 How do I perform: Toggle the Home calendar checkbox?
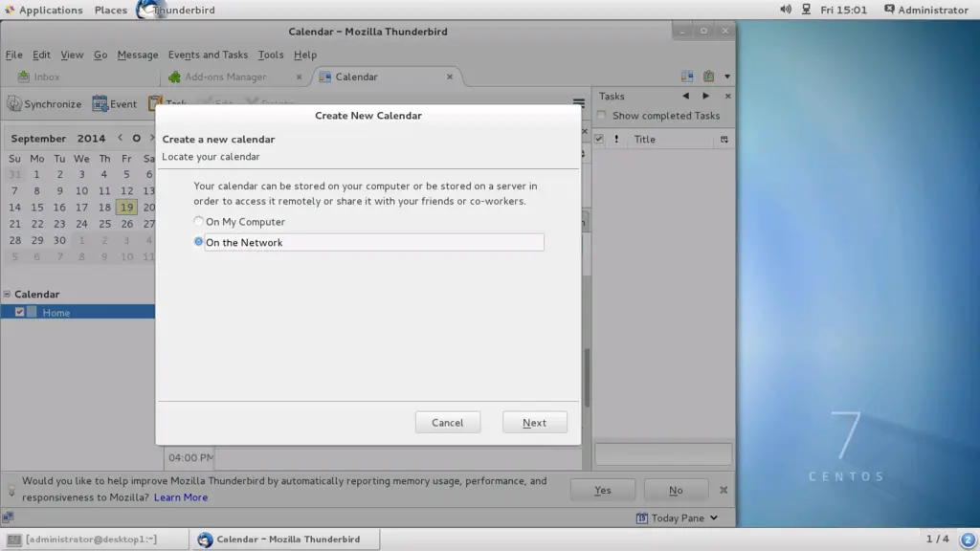pyautogui.click(x=20, y=312)
